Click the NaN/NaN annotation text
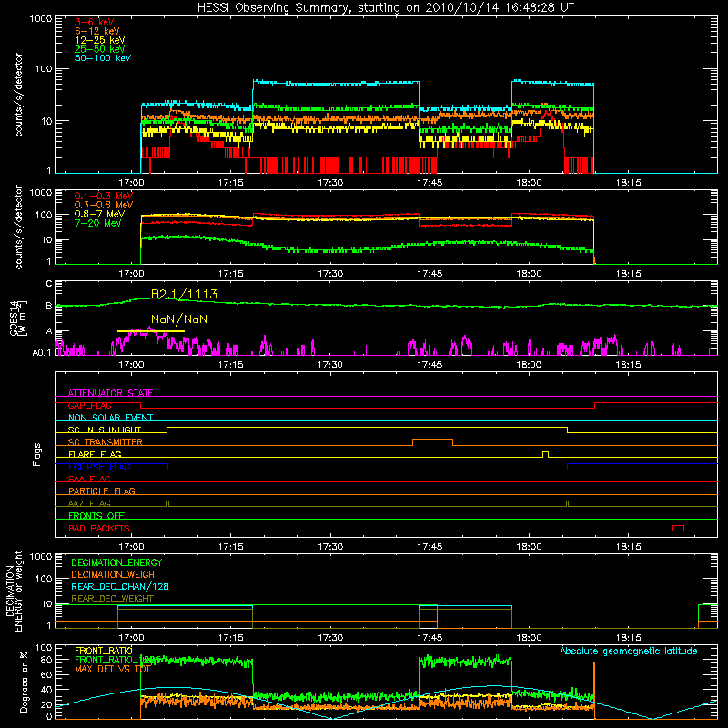Screen dimensions: 728x728 (179, 319)
